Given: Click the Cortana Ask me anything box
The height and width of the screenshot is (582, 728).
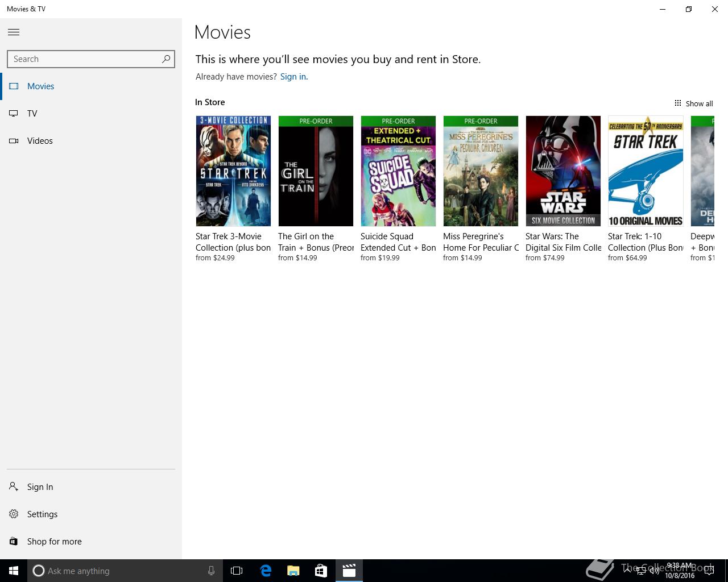Looking at the screenshot, I should 125,571.
